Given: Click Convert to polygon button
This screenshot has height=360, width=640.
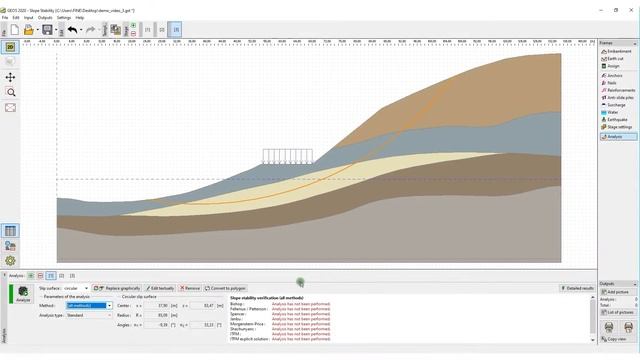Looking at the screenshot, I should click(x=225, y=288).
